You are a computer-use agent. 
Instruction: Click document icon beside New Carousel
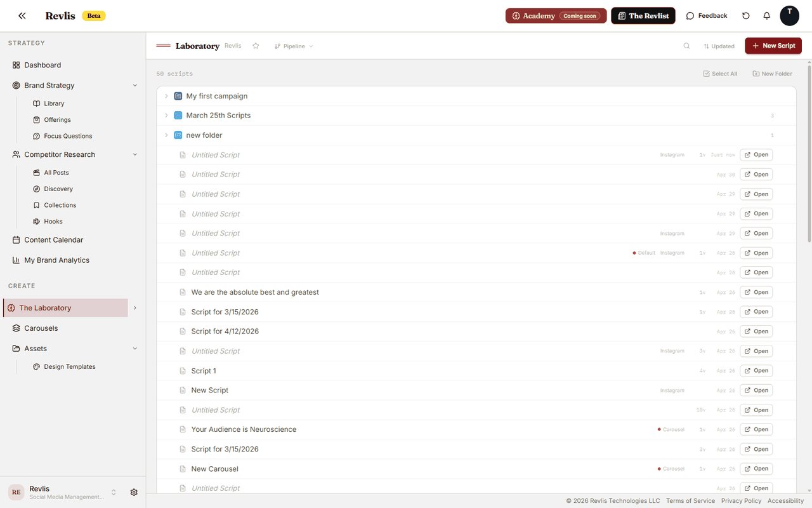[x=183, y=469]
